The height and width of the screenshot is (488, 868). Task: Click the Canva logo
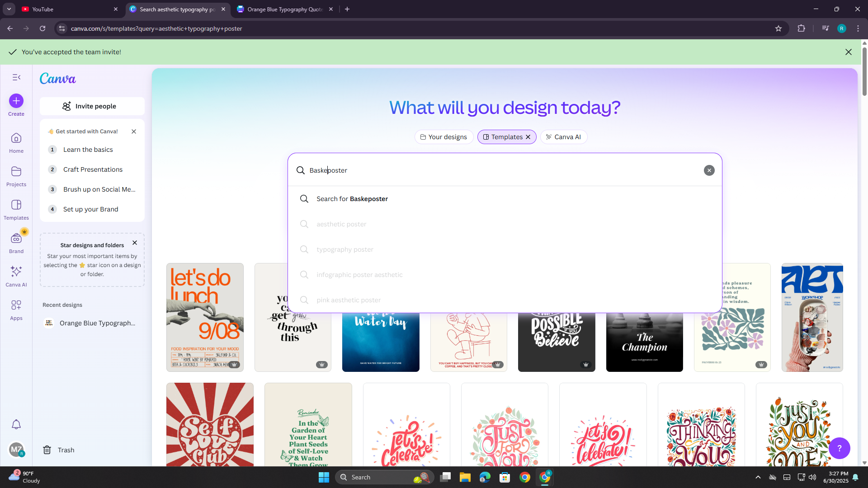tap(58, 79)
